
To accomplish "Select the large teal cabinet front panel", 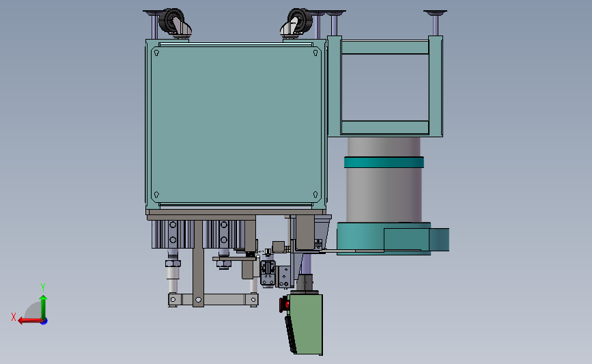I will (236, 124).
